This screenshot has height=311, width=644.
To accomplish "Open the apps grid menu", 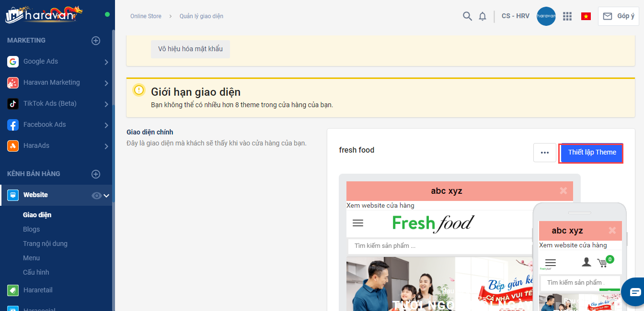I will pos(567,16).
